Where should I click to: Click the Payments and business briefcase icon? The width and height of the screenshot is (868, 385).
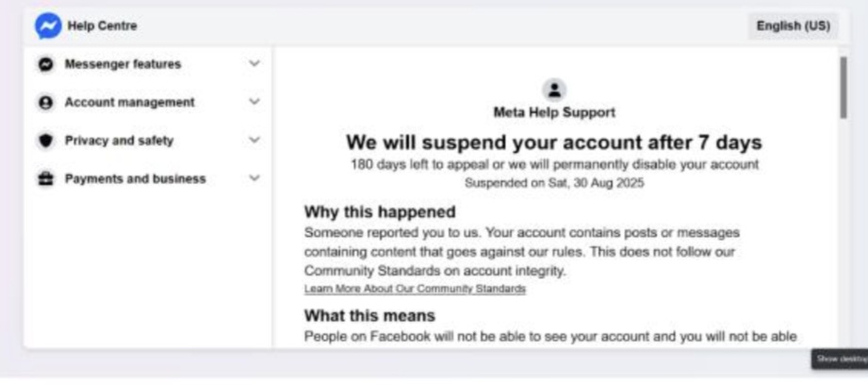(x=45, y=178)
